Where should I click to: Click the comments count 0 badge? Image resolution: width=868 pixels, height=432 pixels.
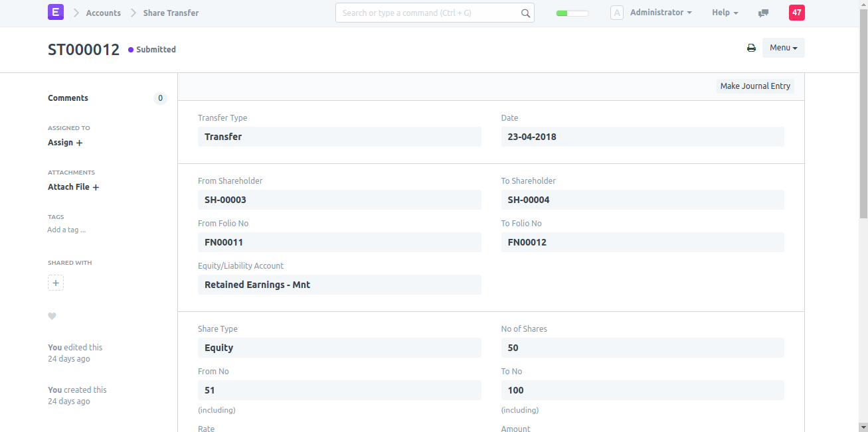click(x=160, y=98)
